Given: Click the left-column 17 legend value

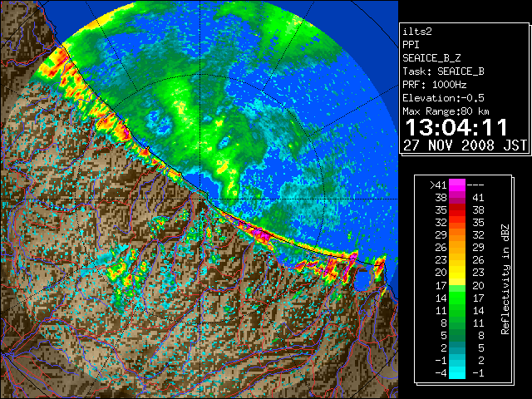Looking at the screenshot, I should (441, 285).
